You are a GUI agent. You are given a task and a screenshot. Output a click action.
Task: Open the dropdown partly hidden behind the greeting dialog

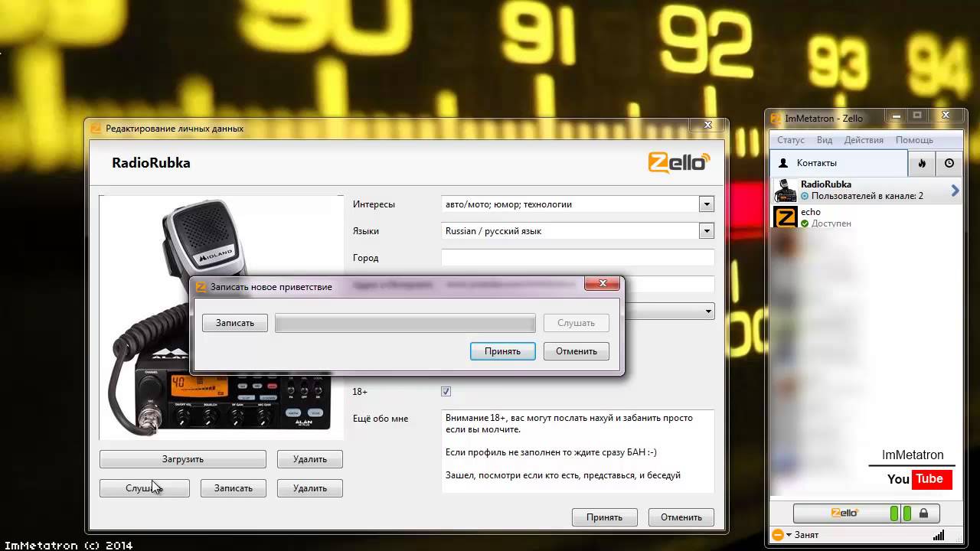point(708,311)
